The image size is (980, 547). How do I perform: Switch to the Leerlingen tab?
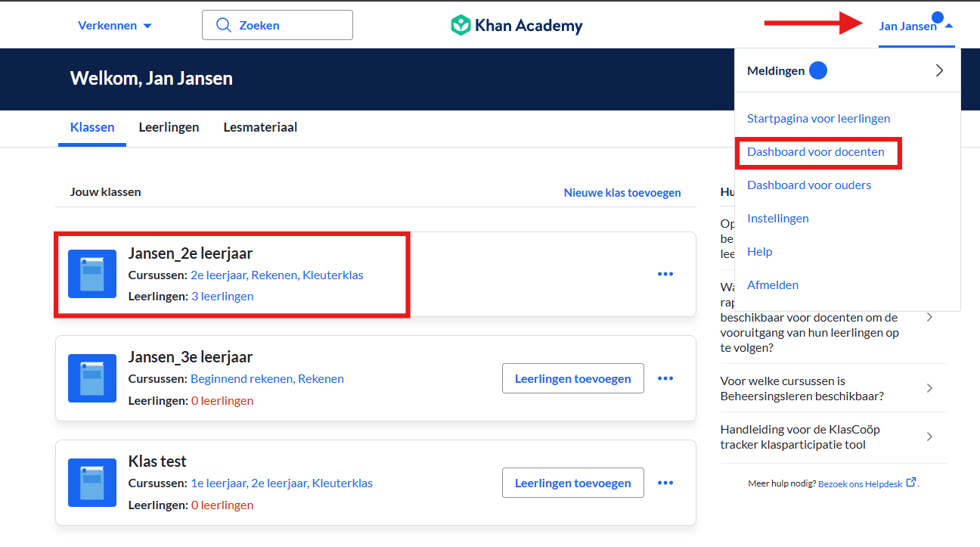(169, 127)
